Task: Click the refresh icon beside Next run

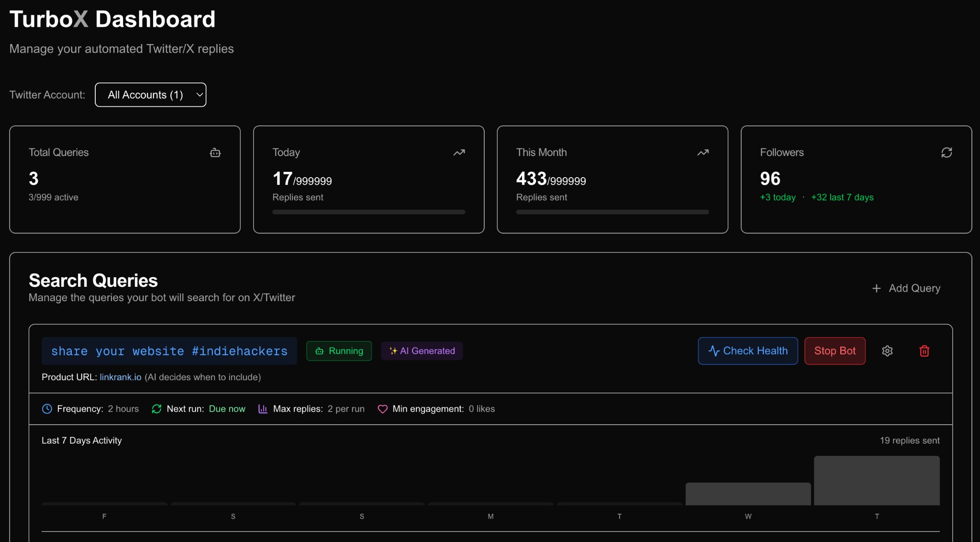Action: 156,409
